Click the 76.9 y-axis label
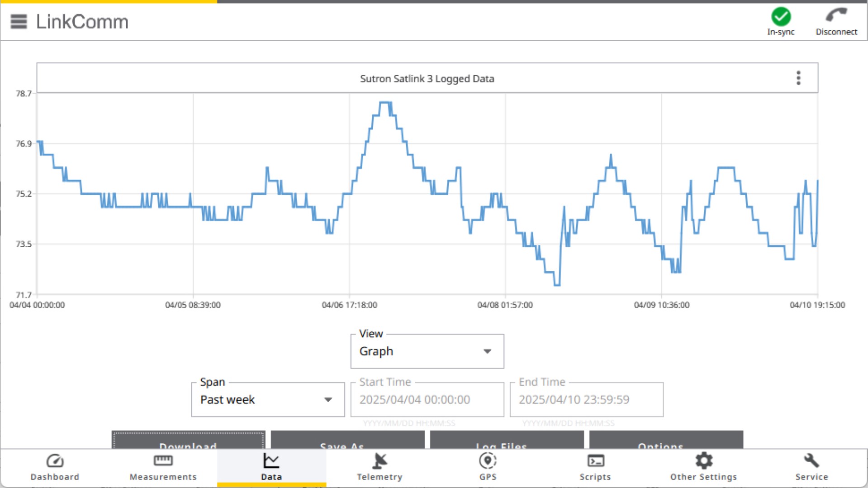The height and width of the screenshot is (489, 868). [x=24, y=144]
